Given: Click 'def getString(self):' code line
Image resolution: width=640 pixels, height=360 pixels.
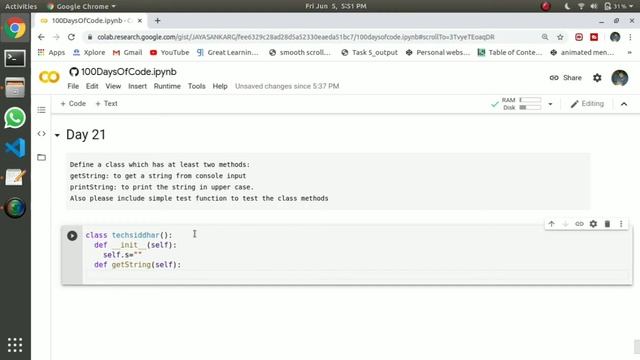Looking at the screenshot, I should point(138,264).
